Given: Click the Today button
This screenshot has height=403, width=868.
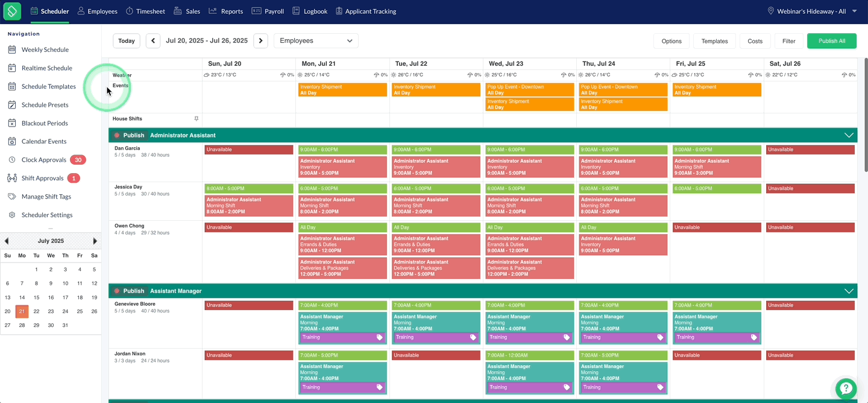Looking at the screenshot, I should tap(127, 40).
